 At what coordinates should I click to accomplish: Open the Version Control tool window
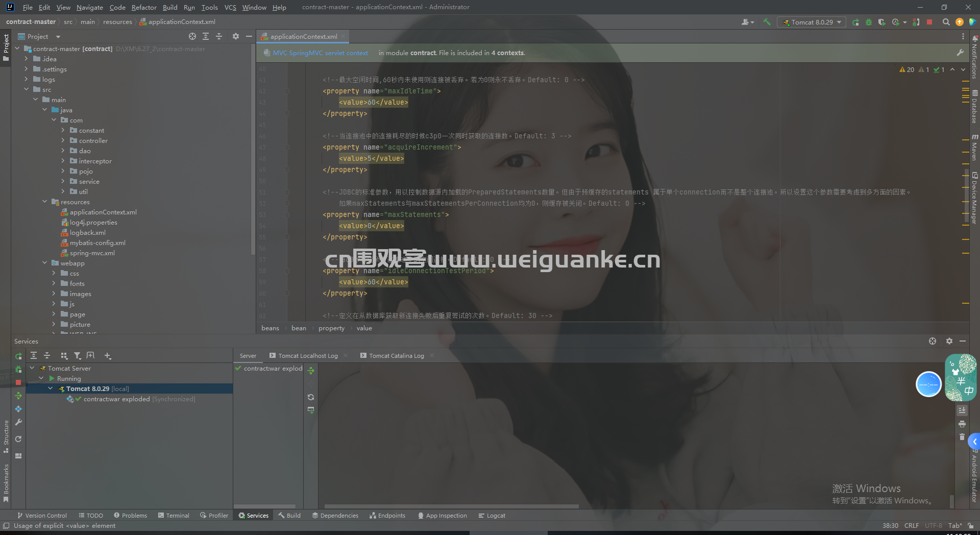pyautogui.click(x=42, y=516)
